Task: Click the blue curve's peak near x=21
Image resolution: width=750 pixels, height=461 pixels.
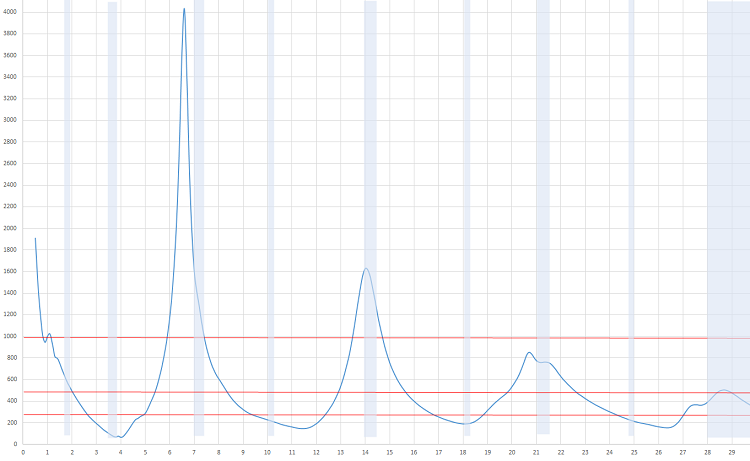Action: tap(529, 352)
